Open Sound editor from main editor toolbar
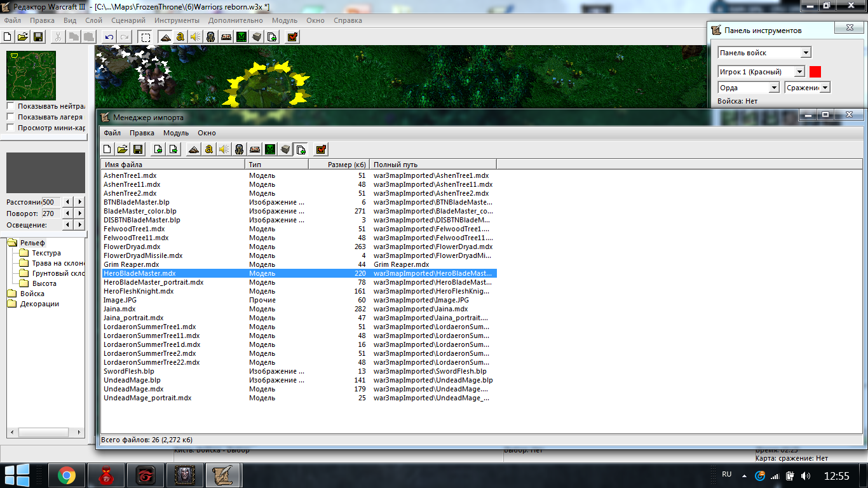The width and height of the screenshot is (868, 488). [x=196, y=37]
